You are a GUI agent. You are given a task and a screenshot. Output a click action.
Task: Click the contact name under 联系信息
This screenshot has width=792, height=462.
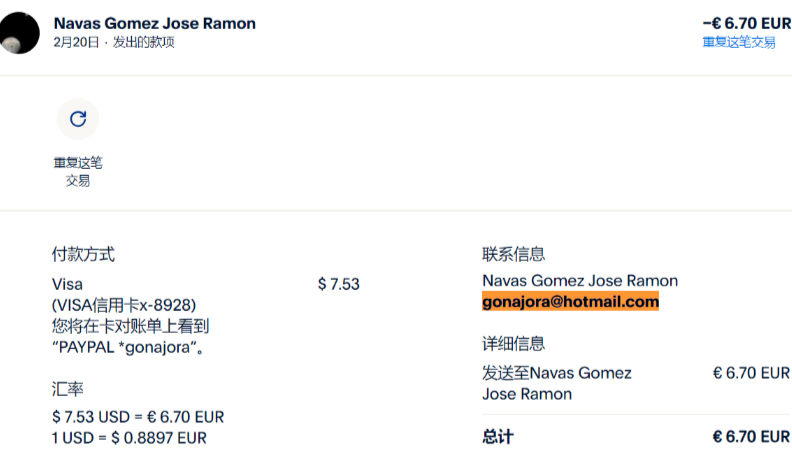click(x=580, y=280)
